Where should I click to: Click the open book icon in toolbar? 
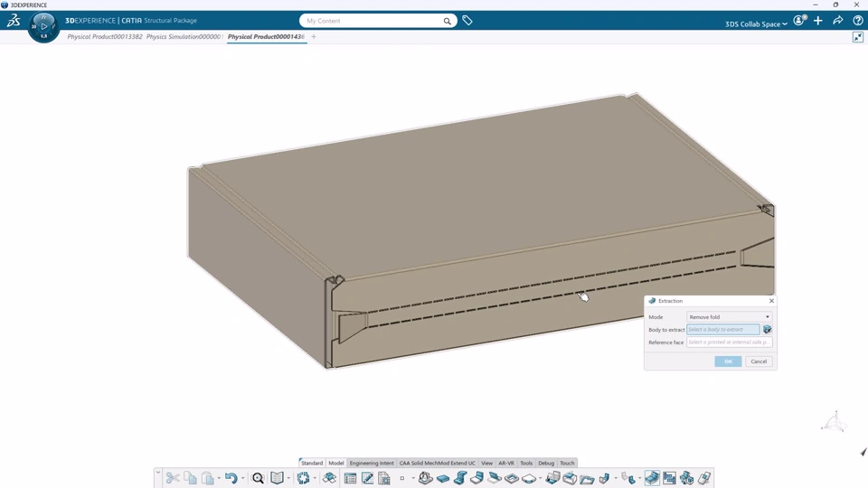click(277, 477)
